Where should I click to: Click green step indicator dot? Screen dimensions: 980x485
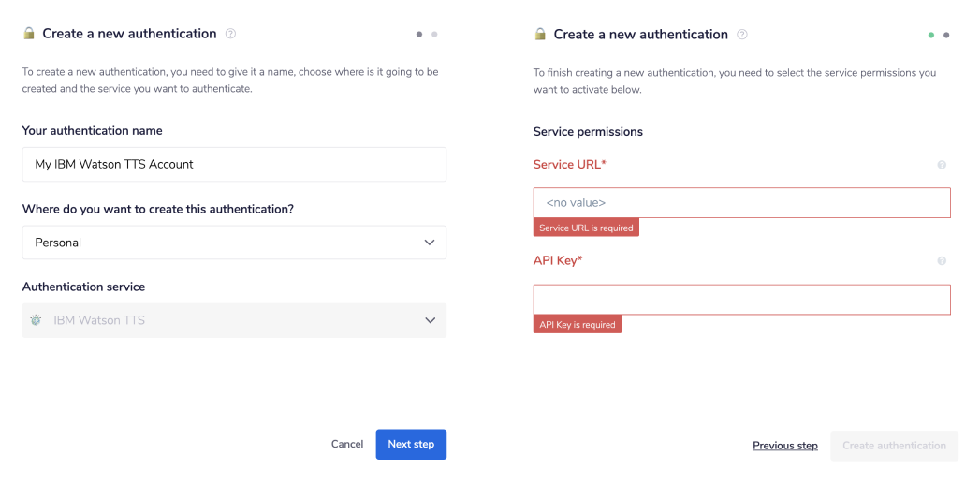tap(931, 35)
